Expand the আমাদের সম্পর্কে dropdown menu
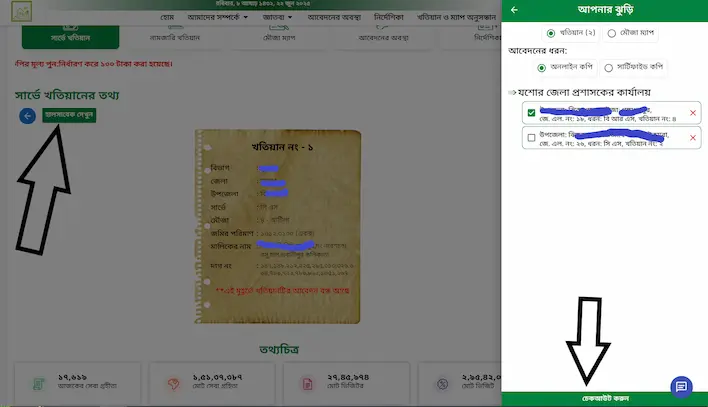The height and width of the screenshot is (407, 708). (x=218, y=17)
